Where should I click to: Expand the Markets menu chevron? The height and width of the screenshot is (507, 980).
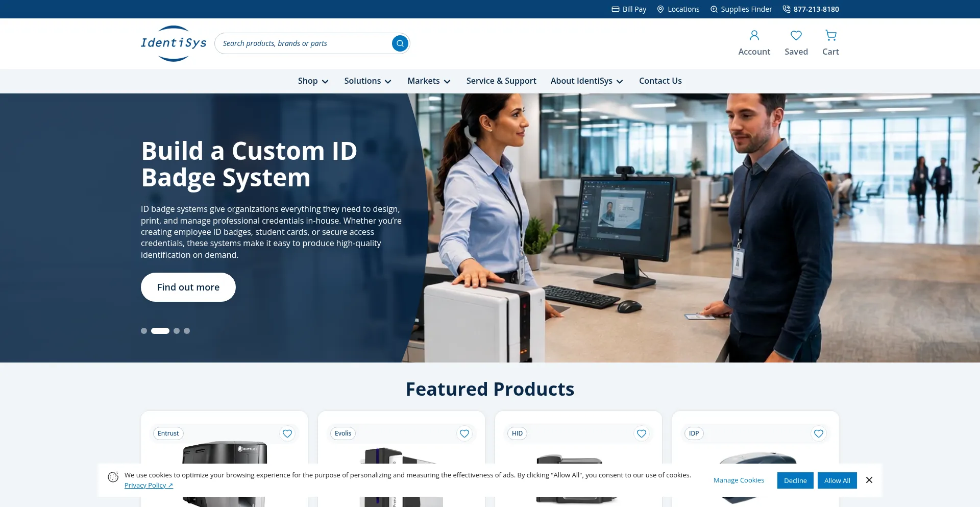(x=447, y=81)
